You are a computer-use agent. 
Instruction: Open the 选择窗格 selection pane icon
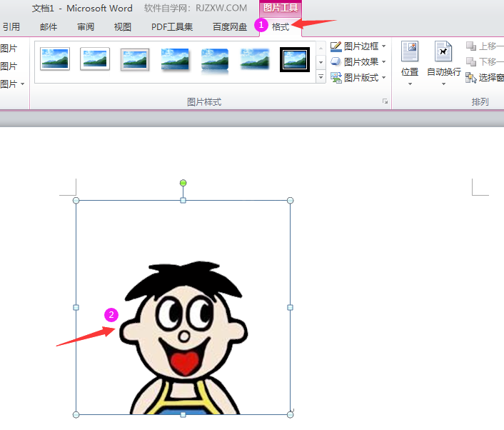tap(471, 78)
